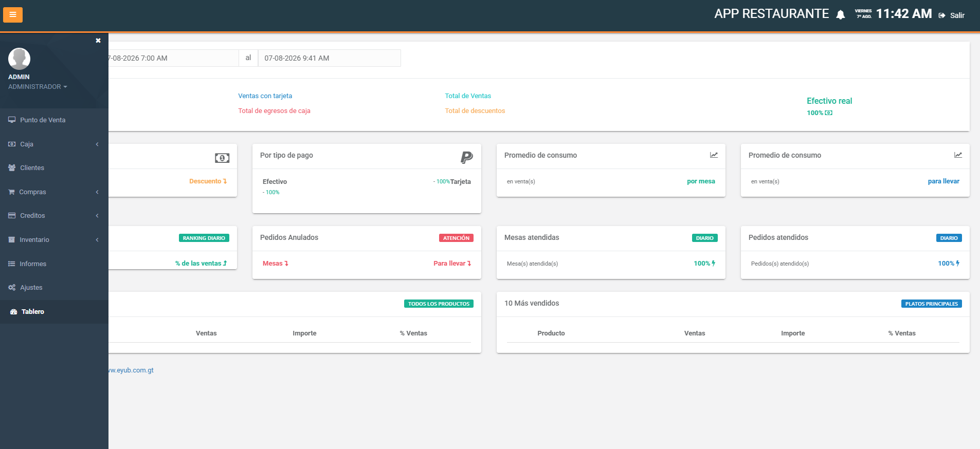The image size is (980, 449).
Task: Expand the Inventario submenu chevron
Action: (97, 240)
